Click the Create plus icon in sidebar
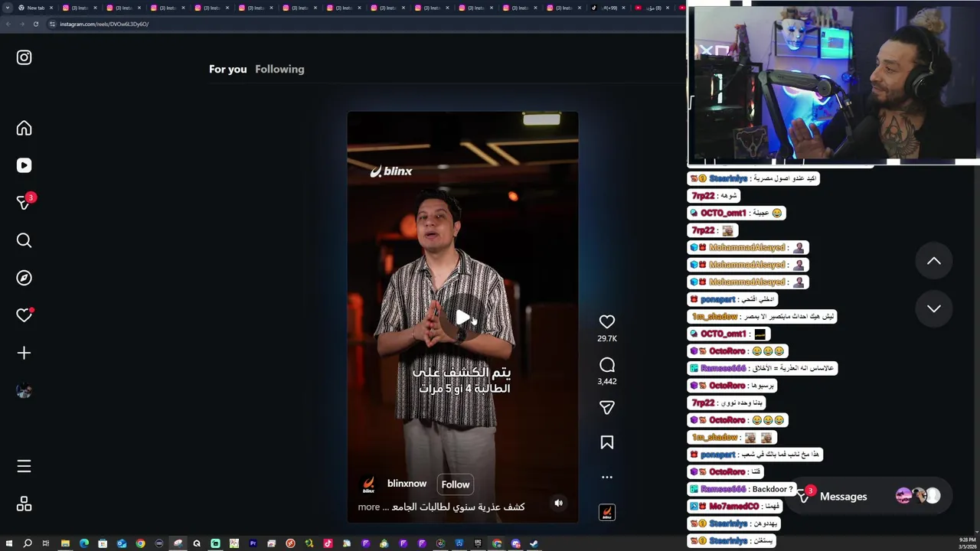Image resolution: width=980 pixels, height=551 pixels. click(24, 353)
